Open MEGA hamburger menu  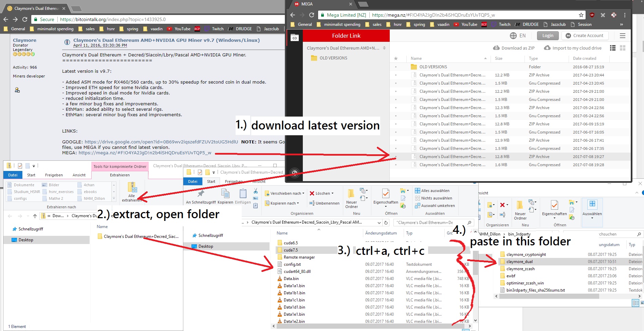[x=622, y=36]
